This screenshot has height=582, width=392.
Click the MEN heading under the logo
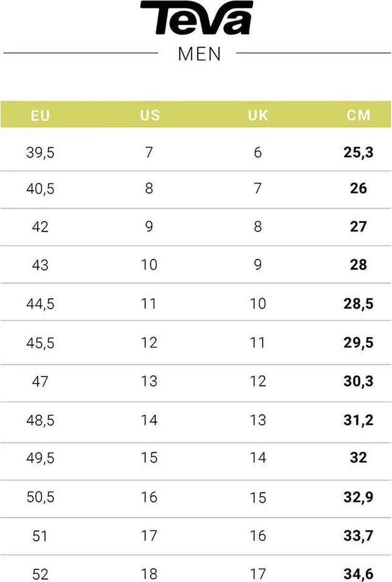(x=199, y=54)
